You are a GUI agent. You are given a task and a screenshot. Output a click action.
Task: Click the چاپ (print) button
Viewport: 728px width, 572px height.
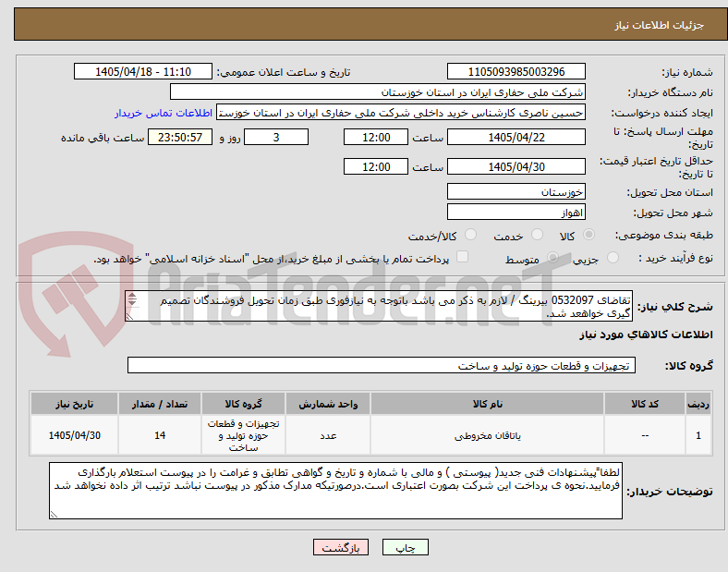click(x=405, y=547)
